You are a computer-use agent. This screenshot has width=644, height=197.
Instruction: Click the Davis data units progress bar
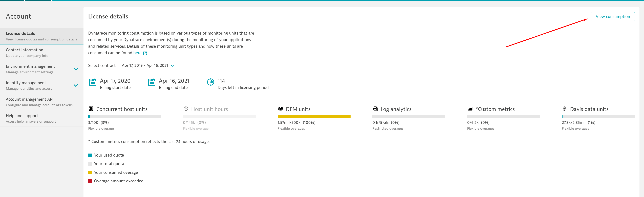click(x=598, y=116)
